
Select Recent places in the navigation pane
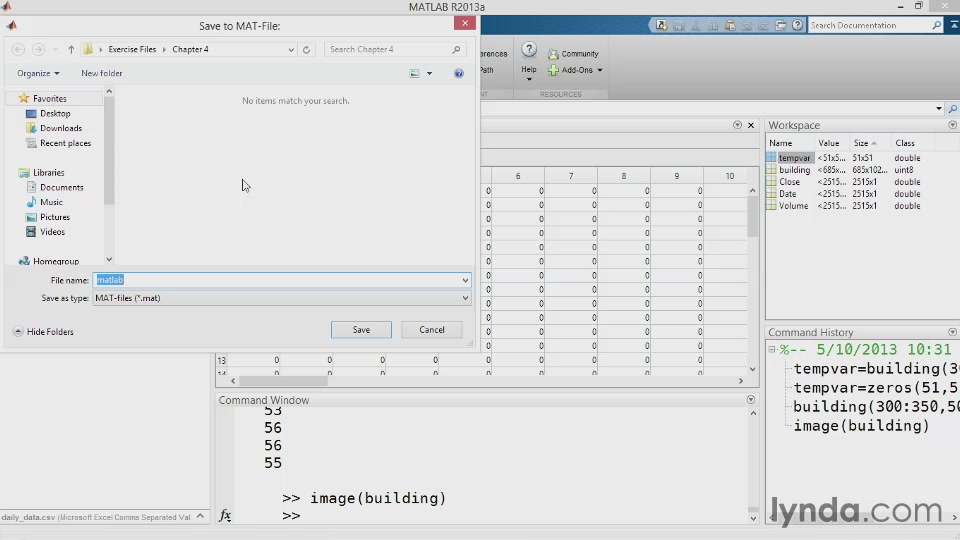[66, 143]
